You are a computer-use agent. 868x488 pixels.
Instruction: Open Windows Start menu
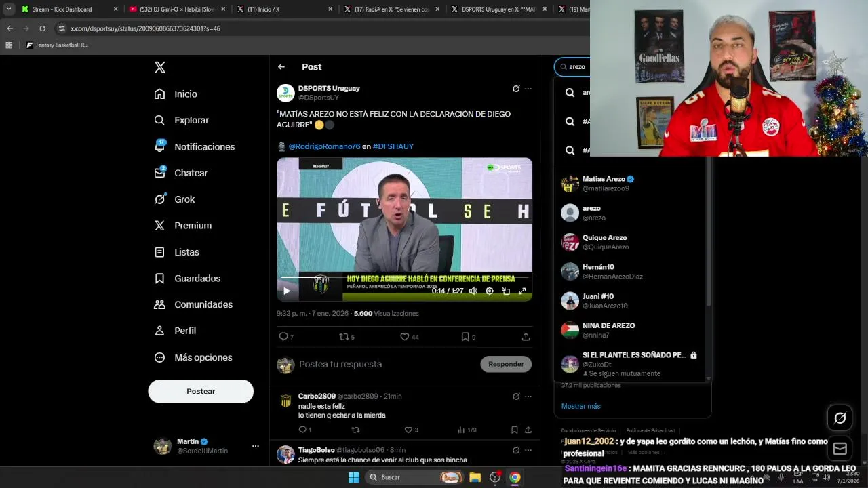(353, 477)
